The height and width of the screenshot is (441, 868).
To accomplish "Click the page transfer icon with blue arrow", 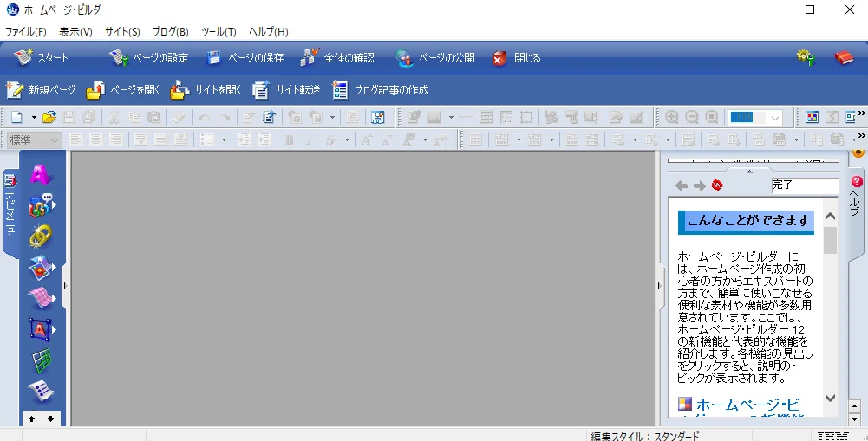I will pos(269,117).
